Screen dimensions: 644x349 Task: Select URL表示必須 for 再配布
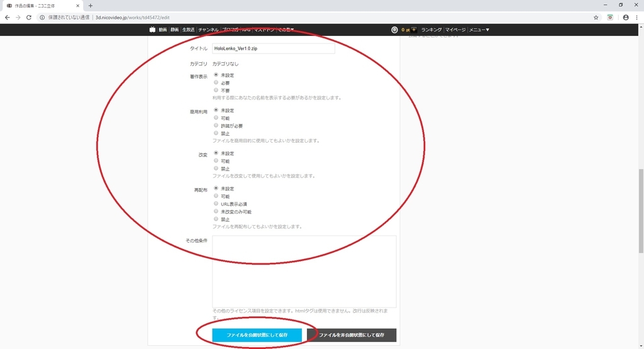pos(216,203)
